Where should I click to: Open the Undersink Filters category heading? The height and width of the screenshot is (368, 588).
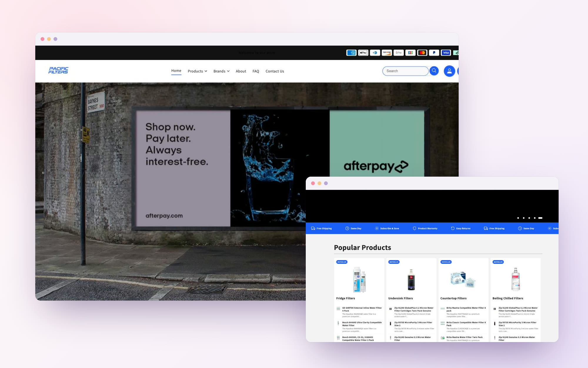point(400,298)
